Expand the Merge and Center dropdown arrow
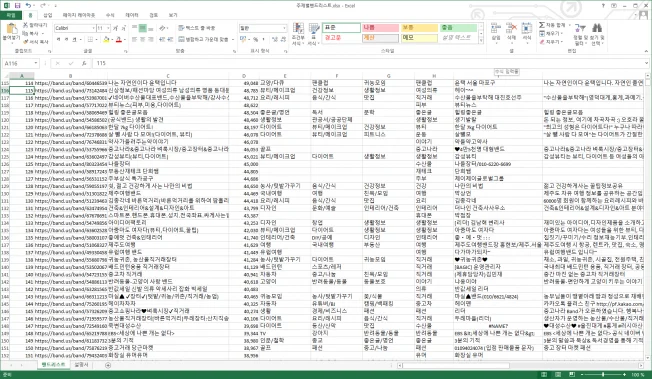This screenshot has height=379, width=652. [232, 40]
